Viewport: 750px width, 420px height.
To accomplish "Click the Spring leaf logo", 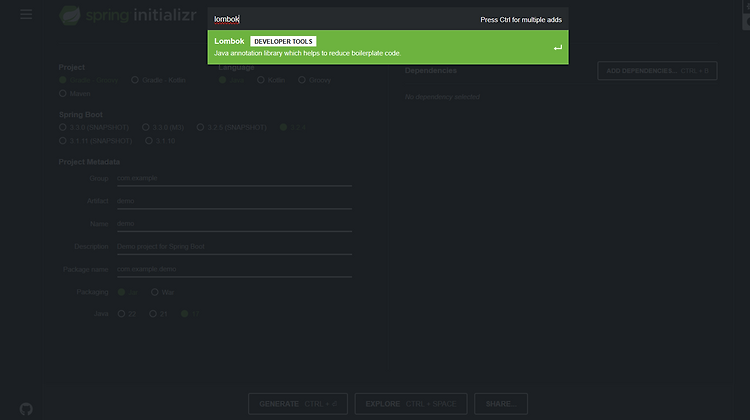I will coord(70,15).
